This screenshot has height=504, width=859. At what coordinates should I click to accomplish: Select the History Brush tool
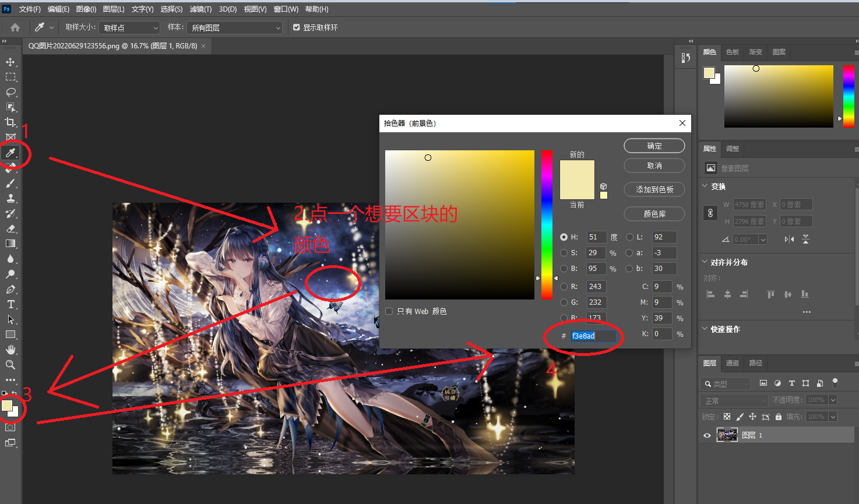tap(10, 213)
